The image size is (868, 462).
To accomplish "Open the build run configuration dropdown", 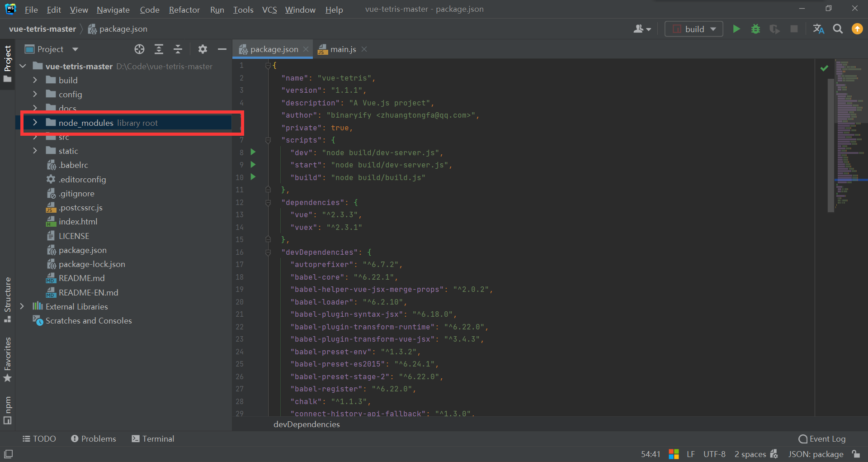I will [694, 29].
